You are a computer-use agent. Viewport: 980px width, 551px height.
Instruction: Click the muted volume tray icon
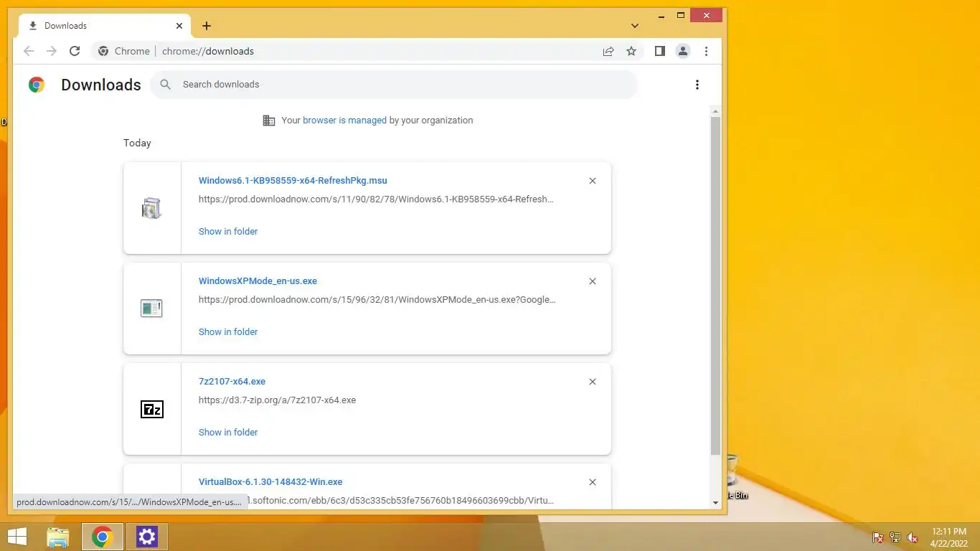coord(913,537)
